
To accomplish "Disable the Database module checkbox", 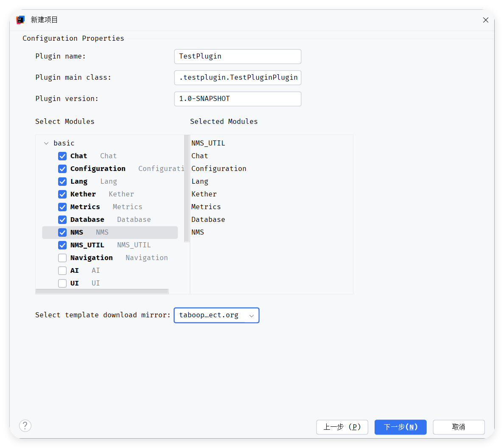I will (62, 220).
